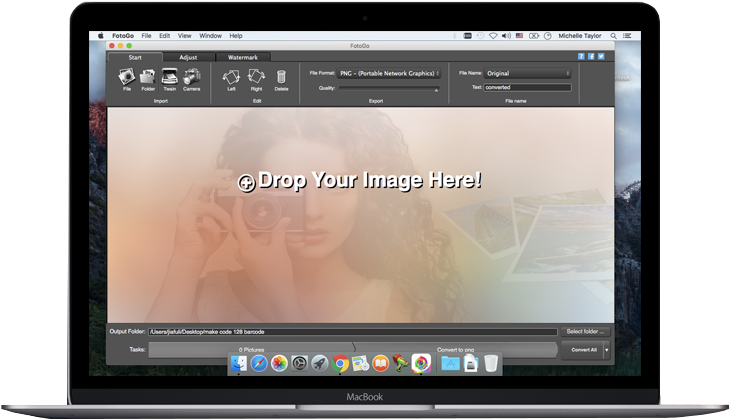
Task: Open the File Format dropdown
Action: (x=389, y=74)
